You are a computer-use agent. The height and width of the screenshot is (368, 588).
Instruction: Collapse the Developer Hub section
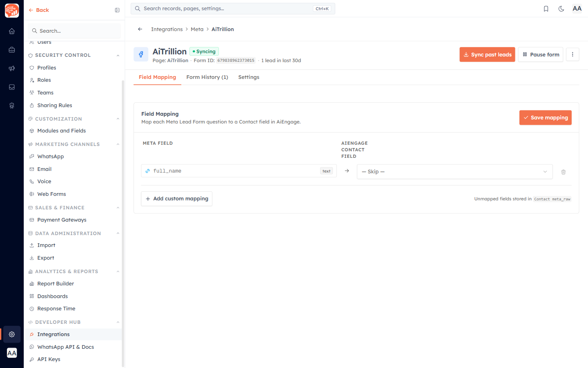[x=118, y=322]
